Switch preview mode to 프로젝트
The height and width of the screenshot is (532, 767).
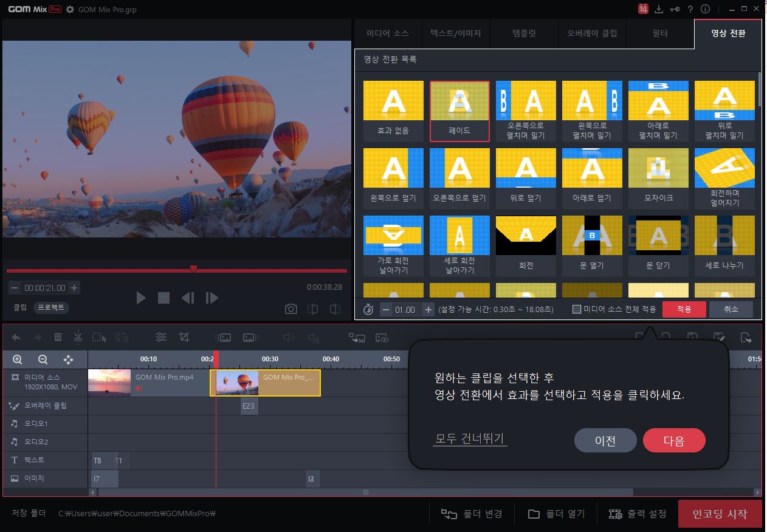pos(51,307)
